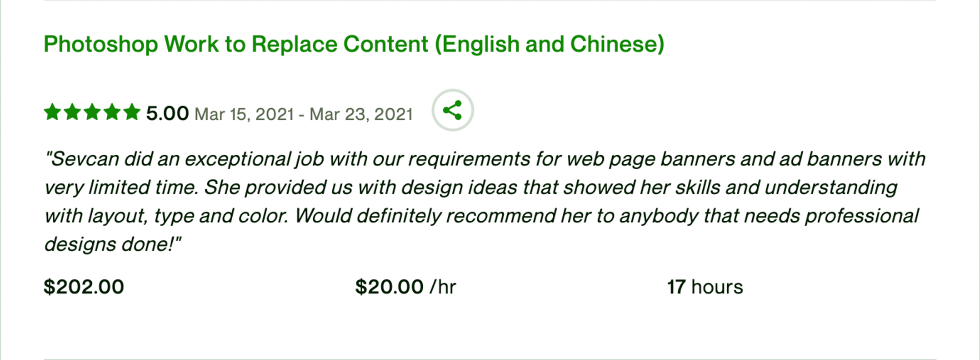Image resolution: width=980 pixels, height=360 pixels.
Task: Open the Photoshop Work to Replace Content job link
Action: coord(236,45)
